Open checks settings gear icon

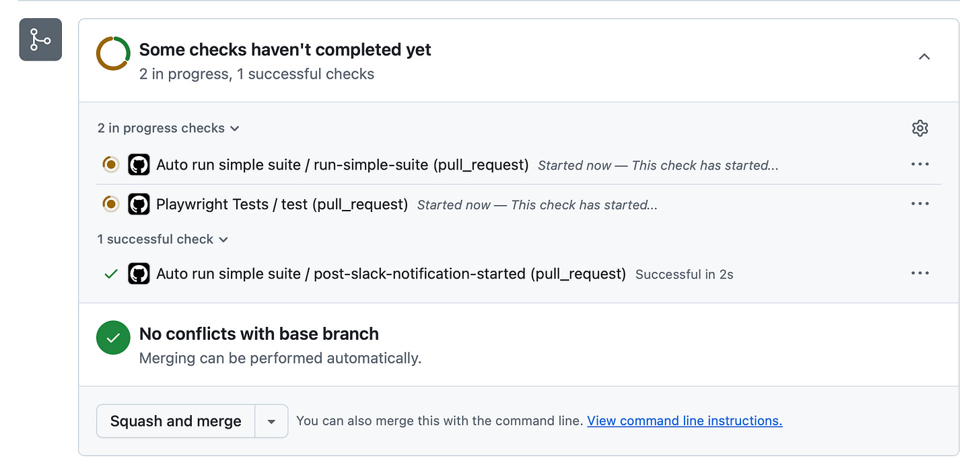[919, 128]
